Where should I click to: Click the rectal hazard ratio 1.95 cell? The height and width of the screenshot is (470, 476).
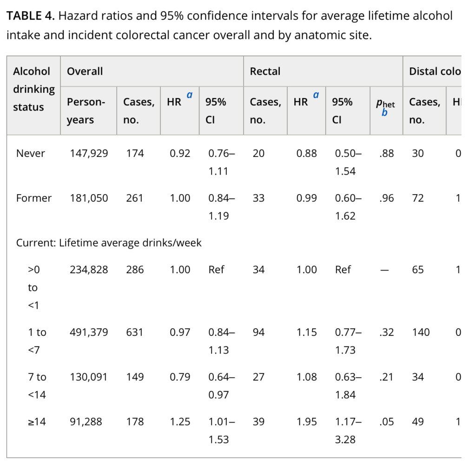coord(307,422)
